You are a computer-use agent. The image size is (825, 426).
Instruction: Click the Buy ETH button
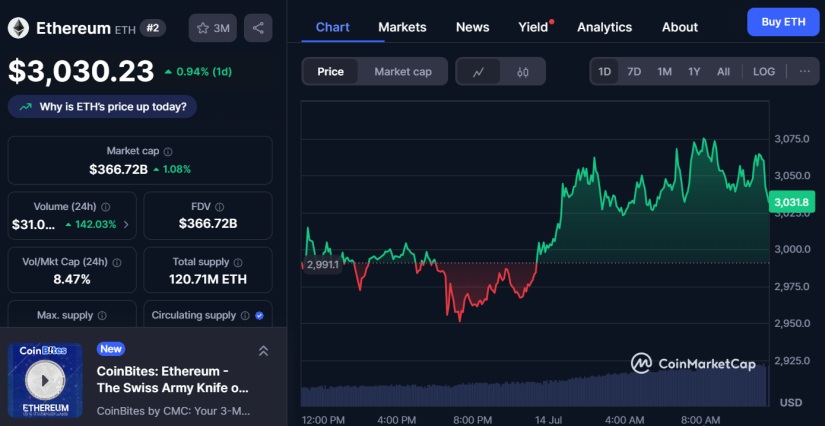click(x=783, y=22)
